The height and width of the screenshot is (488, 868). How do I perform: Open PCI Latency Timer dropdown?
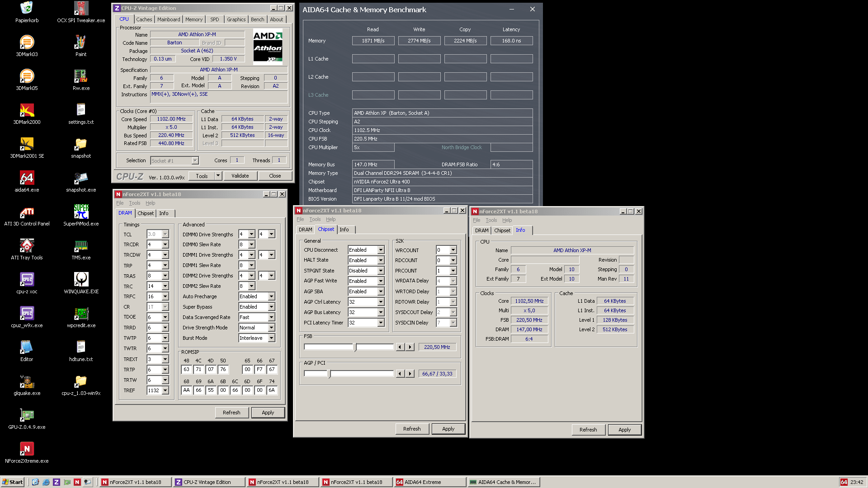(381, 323)
